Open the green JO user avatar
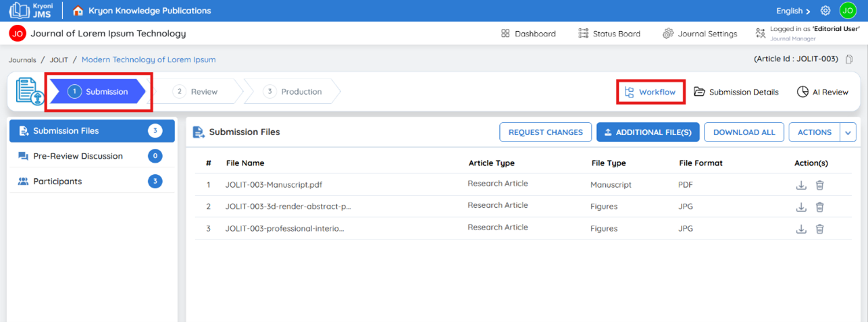The width and height of the screenshot is (868, 322). pos(848,11)
